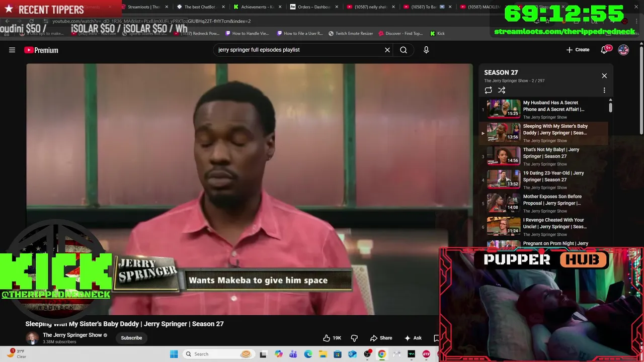The width and height of the screenshot is (644, 362).
Task: Open 'How to Handle Vie...' bookmark
Action: [247, 33]
